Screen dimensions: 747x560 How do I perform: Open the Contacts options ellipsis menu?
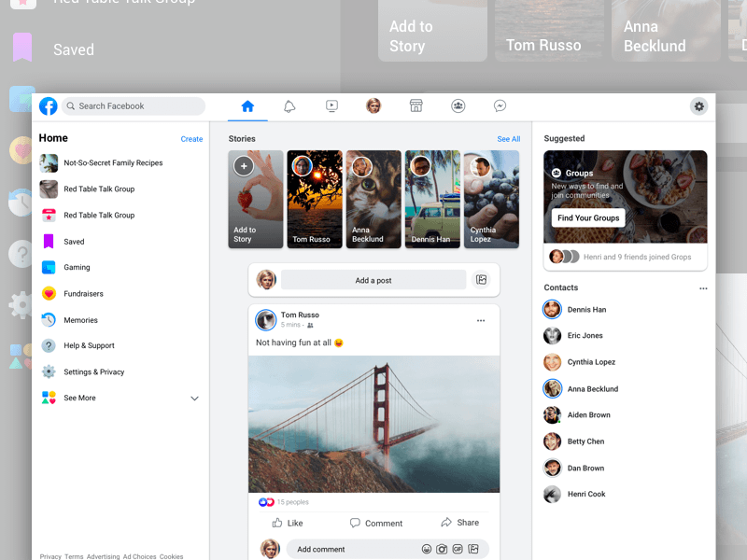pos(703,288)
